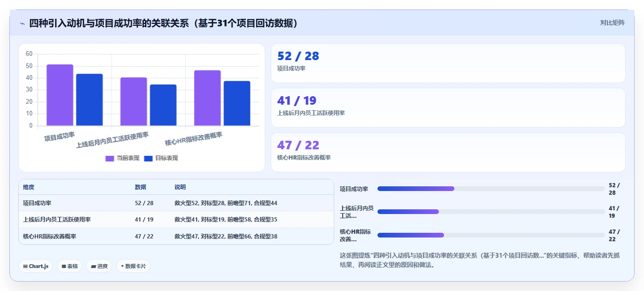Image resolution: width=644 pixels, height=291 pixels.
Task: Toggle the 目标表现 legend swatch
Action: coord(148,158)
